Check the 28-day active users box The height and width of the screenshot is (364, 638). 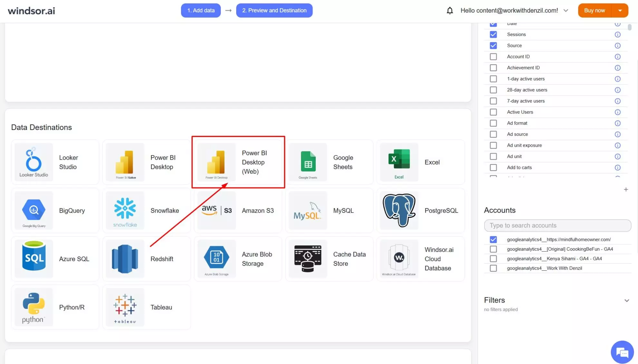[x=493, y=90]
